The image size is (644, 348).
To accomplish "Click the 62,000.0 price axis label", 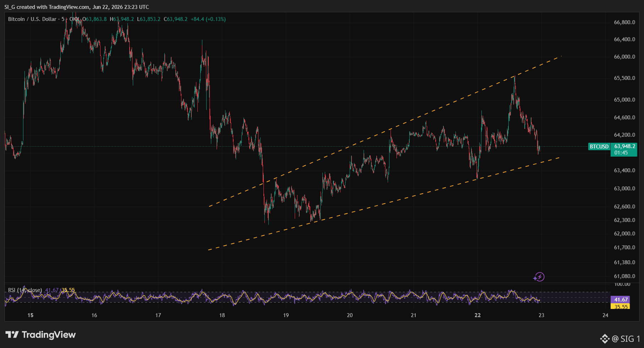I will point(624,234).
